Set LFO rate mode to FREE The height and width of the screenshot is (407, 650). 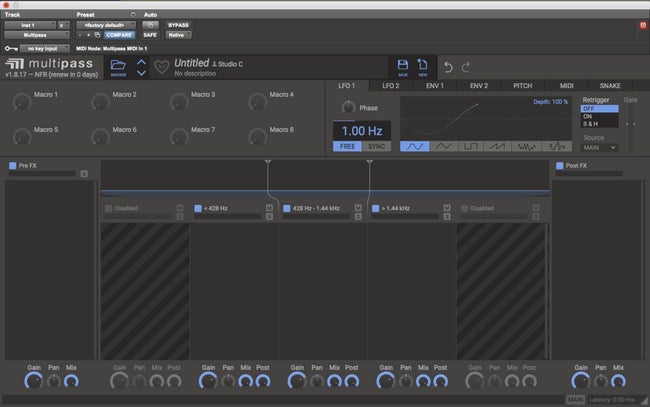click(x=347, y=146)
